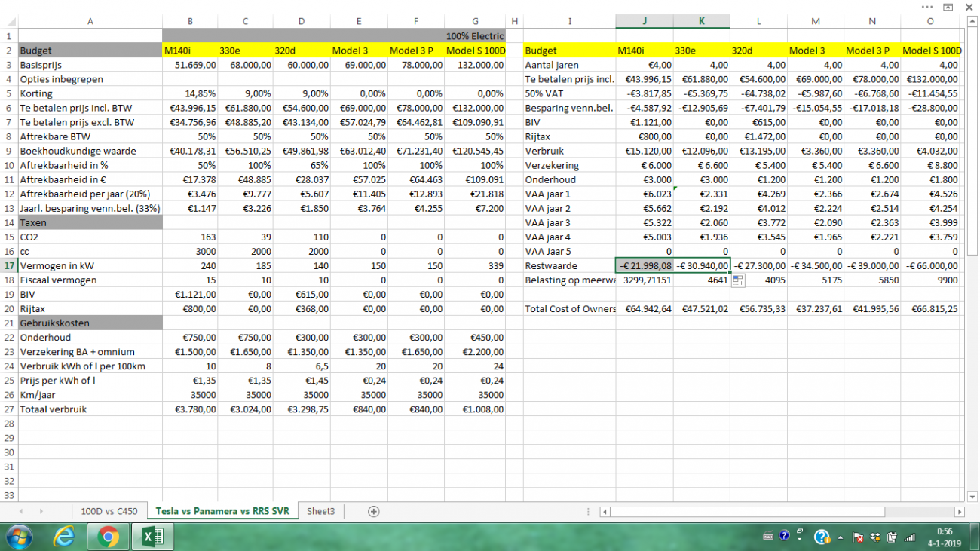Screen dimensions: 980x551
Task: Open the Auto Fill Options icon by K18
Action: (737, 280)
